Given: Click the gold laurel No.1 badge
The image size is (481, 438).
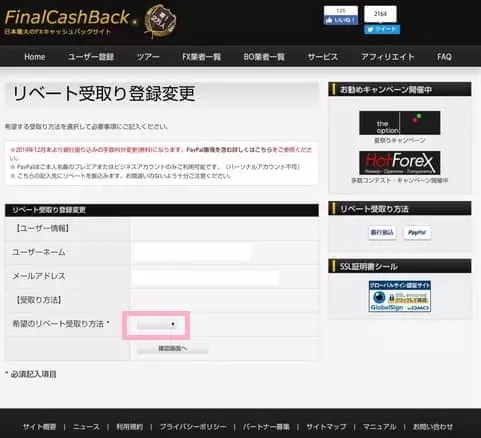Looking at the screenshot, I should [x=161, y=21].
